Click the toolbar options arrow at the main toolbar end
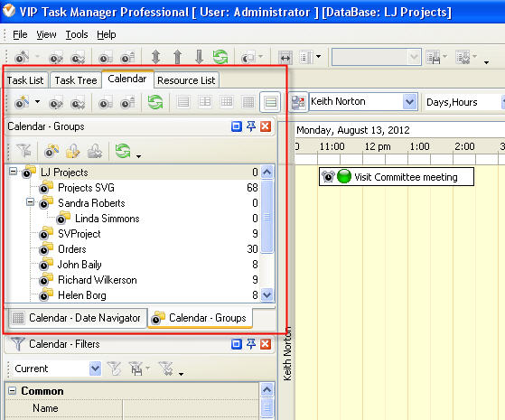The height and width of the screenshot is (420, 505). click(486, 62)
